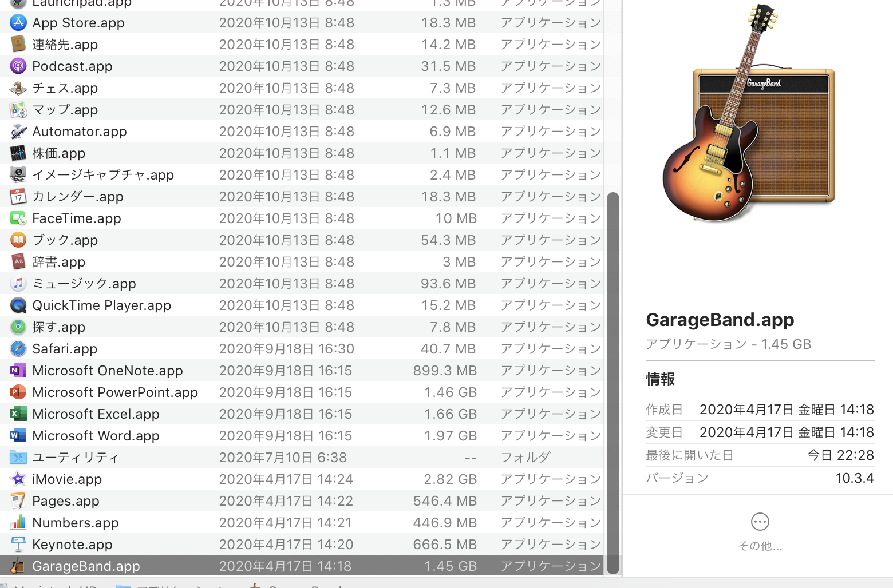
Task: Click the Pages app icon
Action: tap(18, 500)
